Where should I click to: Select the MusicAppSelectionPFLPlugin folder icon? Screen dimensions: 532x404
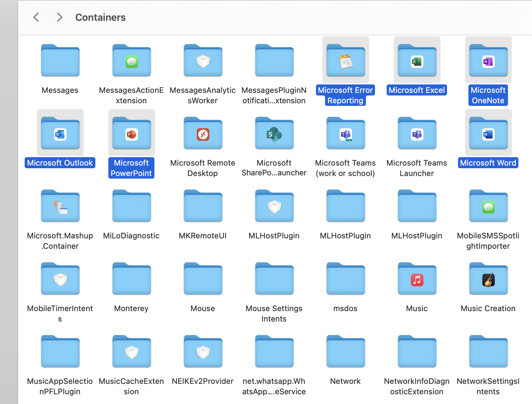coord(60,351)
